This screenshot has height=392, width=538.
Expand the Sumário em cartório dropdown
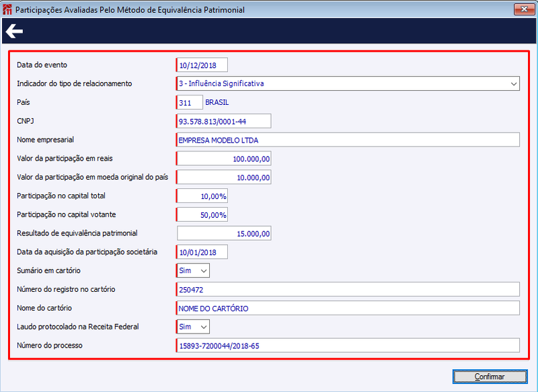point(193,270)
